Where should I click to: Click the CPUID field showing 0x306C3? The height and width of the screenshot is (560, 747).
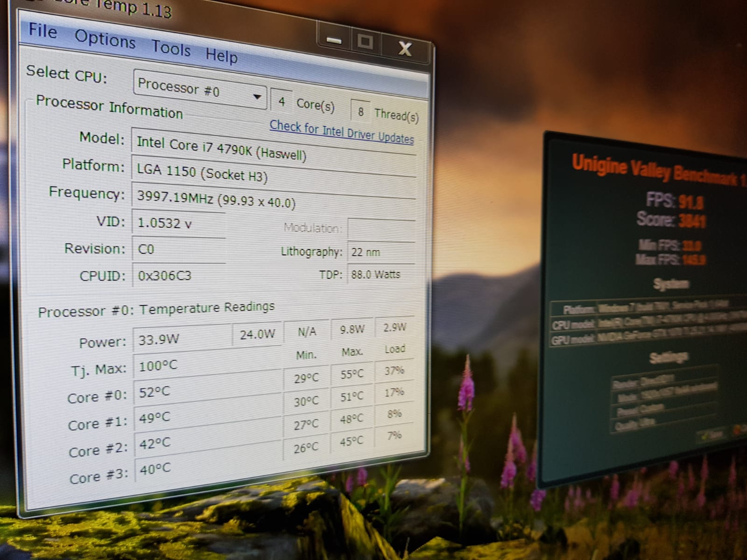179,276
